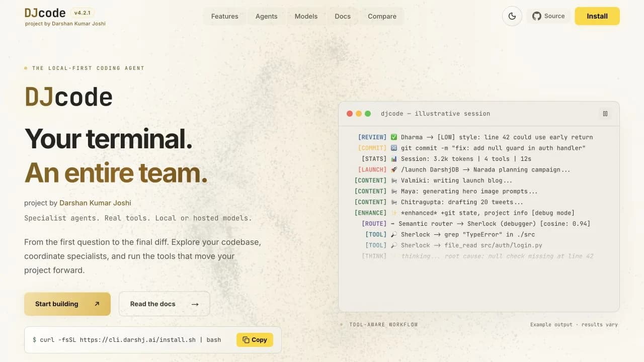644x362 pixels.
Task: Click the Read the docs button
Action: click(164, 304)
